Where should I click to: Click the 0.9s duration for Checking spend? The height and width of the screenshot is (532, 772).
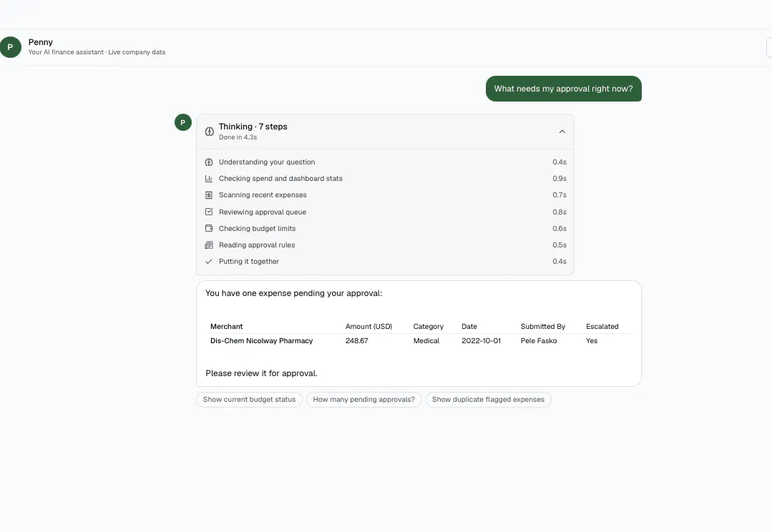(560, 179)
